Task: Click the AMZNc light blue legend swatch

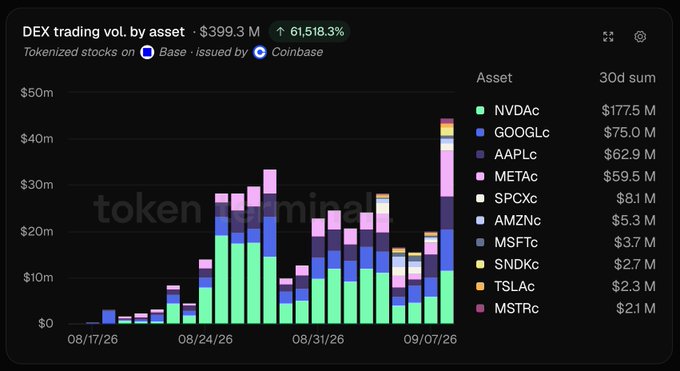Action: (x=480, y=220)
